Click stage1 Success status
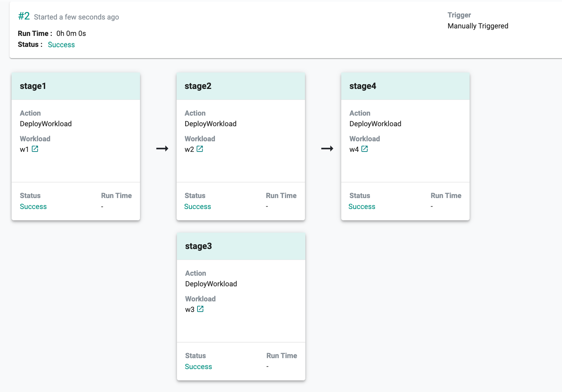 click(x=33, y=207)
